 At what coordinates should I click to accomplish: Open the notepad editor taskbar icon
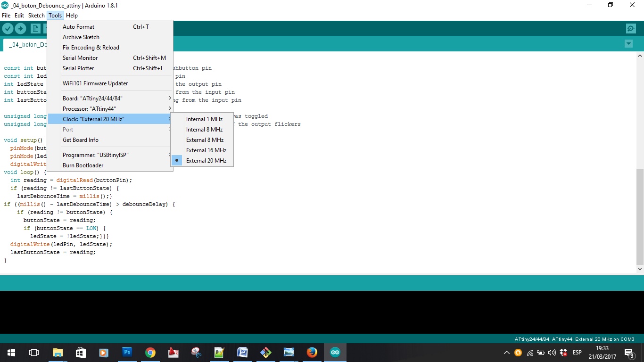click(x=219, y=353)
